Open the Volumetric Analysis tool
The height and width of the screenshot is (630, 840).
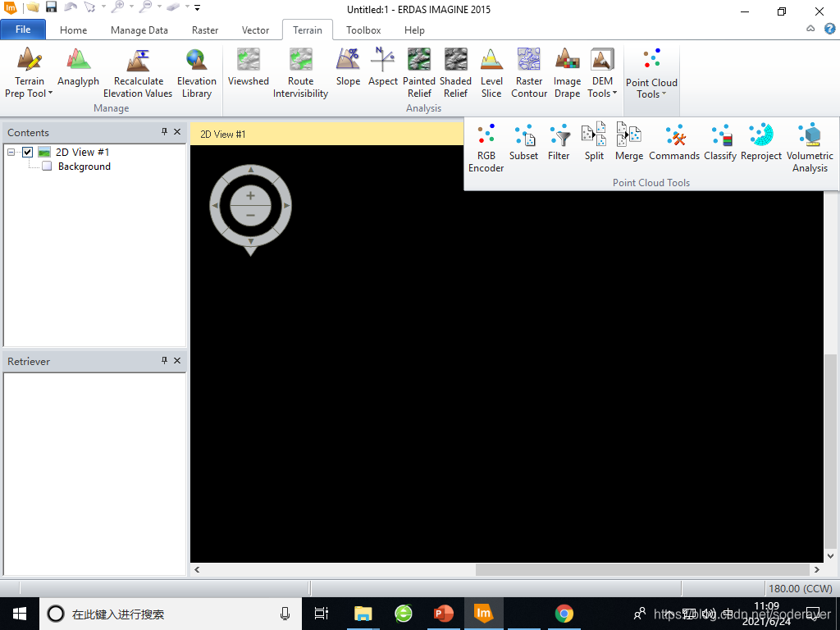[x=810, y=148]
